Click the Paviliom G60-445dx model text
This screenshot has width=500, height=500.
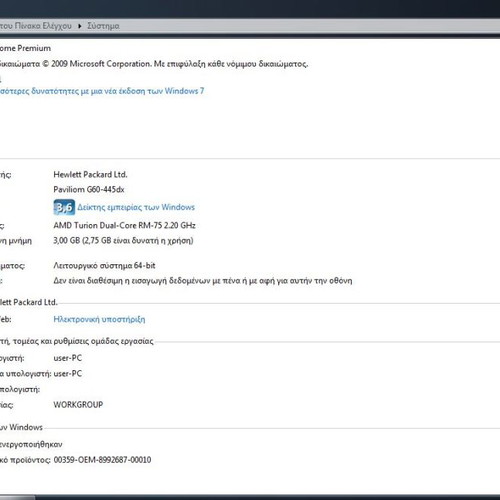pos(89,189)
